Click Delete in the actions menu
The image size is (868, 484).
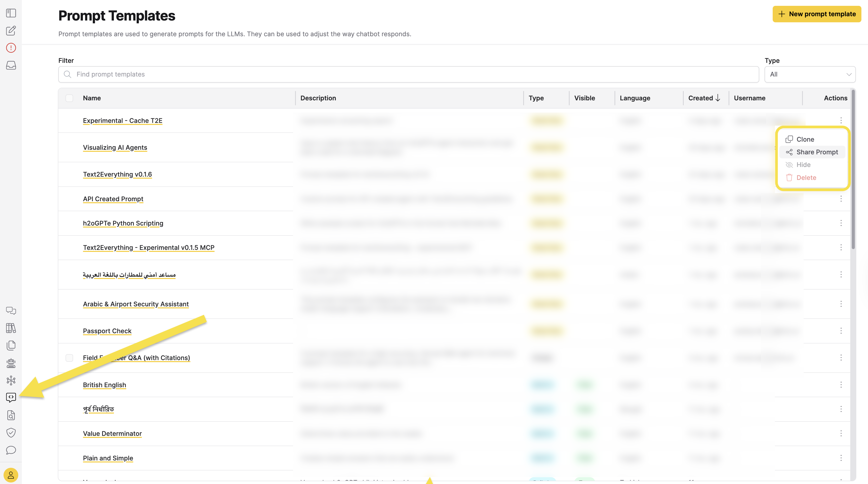click(806, 178)
